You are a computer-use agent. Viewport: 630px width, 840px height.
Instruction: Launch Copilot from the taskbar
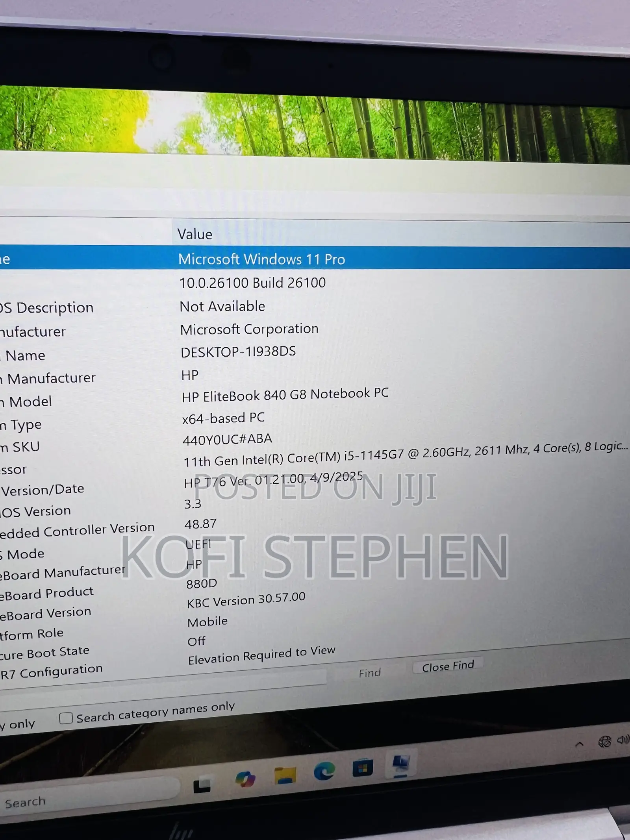(245, 779)
